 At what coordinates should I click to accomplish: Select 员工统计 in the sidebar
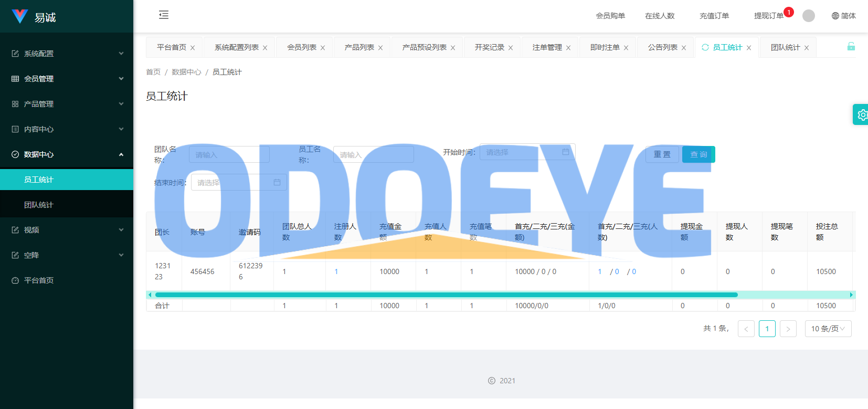pos(67,180)
